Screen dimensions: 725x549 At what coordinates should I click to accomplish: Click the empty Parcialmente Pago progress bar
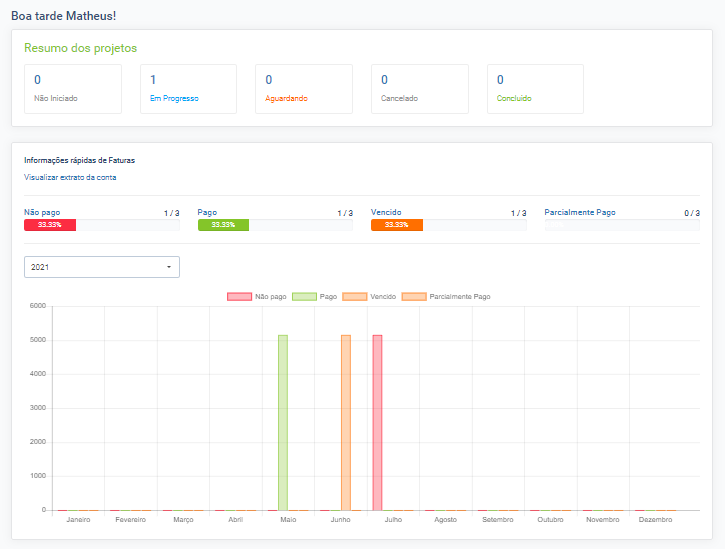[622, 225]
